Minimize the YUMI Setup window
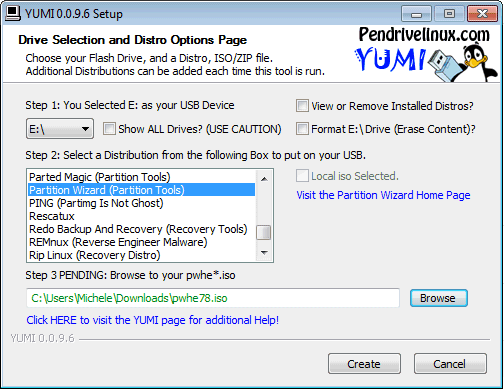 [x=416, y=14]
